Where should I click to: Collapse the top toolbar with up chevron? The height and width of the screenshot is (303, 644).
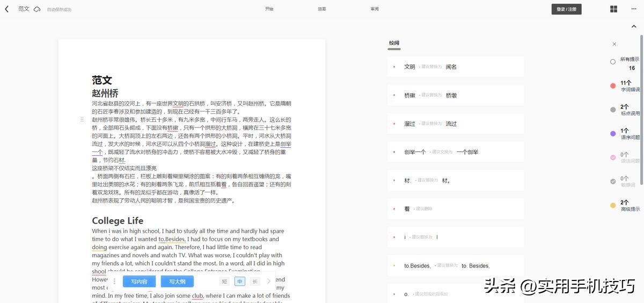(x=634, y=26)
